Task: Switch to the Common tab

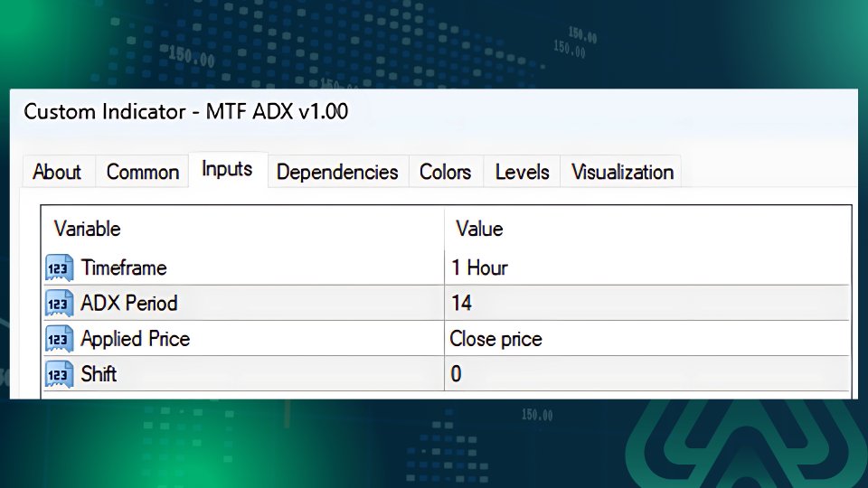Action: [143, 172]
